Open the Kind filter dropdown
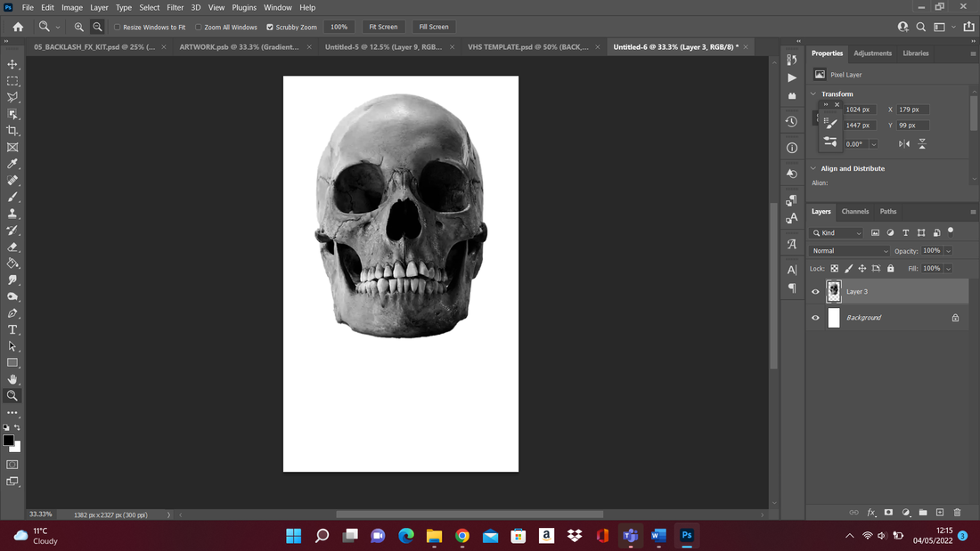The height and width of the screenshot is (551, 980). pos(837,233)
